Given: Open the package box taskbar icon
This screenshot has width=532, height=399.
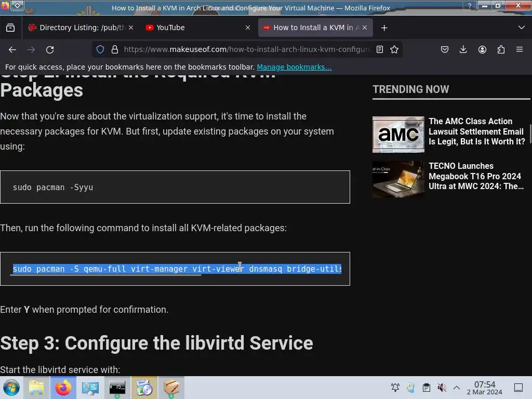Looking at the screenshot, I should pos(171,388).
